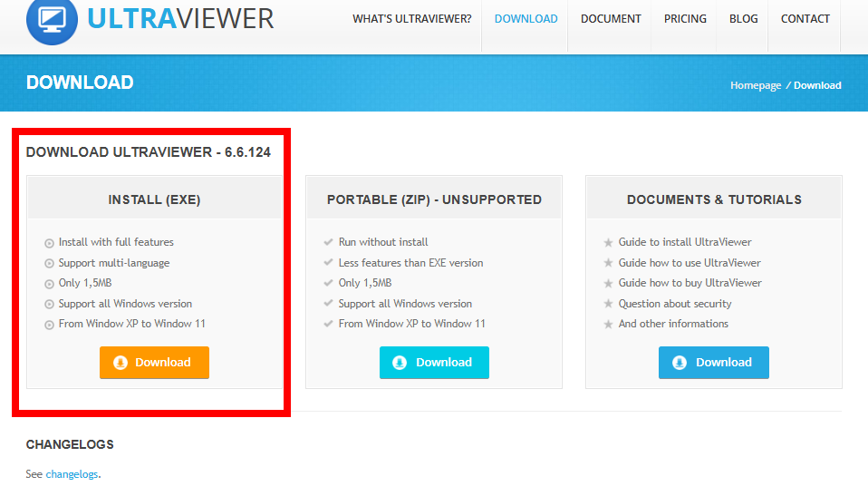The height and width of the screenshot is (496, 868).
Task: Click the bullet icon beside Support multi-language
Action: pos(49,264)
